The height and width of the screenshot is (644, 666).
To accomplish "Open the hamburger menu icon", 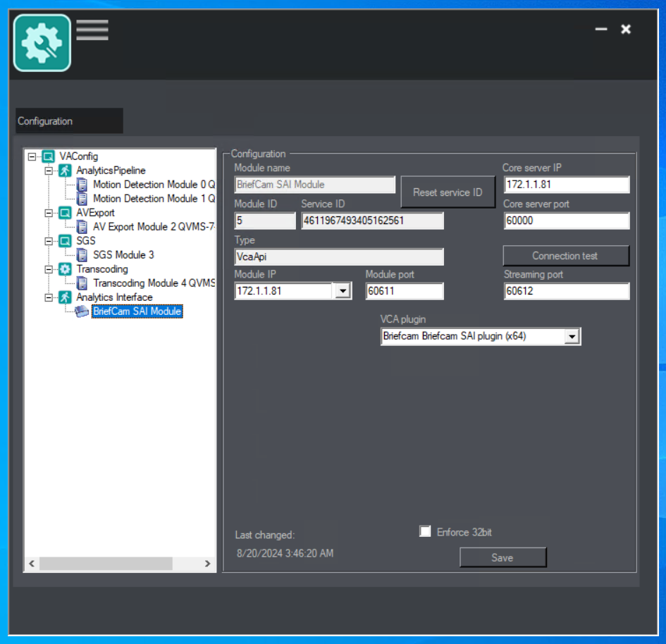I will (x=92, y=30).
